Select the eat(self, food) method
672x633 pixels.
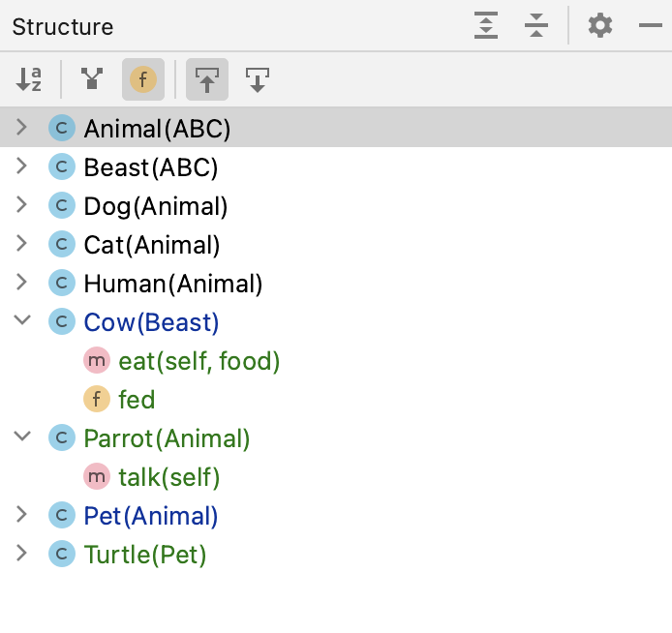[x=199, y=361]
